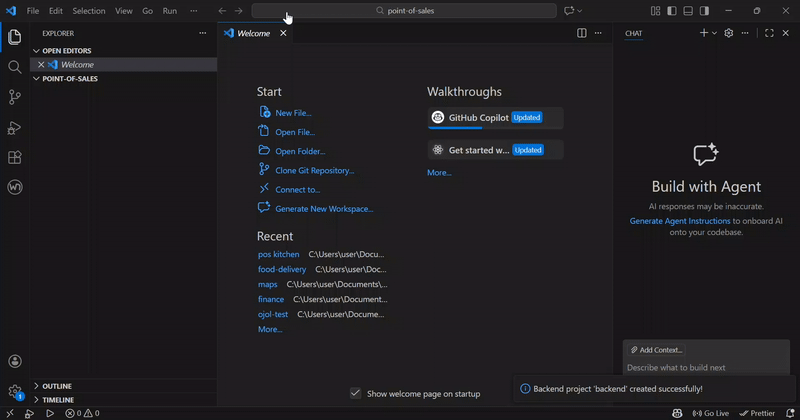Open the Explorer view in activity bar
Screen dimensions: 800x420
[x=15, y=37]
